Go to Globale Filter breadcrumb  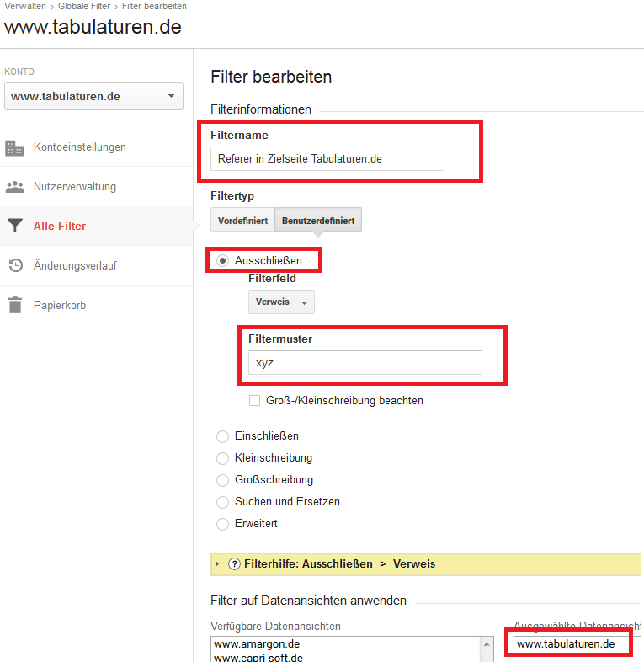point(85,6)
